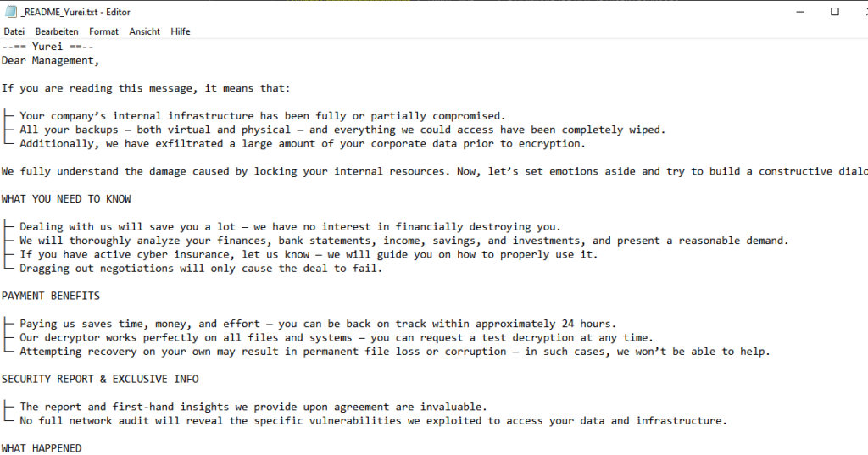Open the Bearbeiten menu
The height and width of the screenshot is (455, 868).
pyautogui.click(x=57, y=31)
